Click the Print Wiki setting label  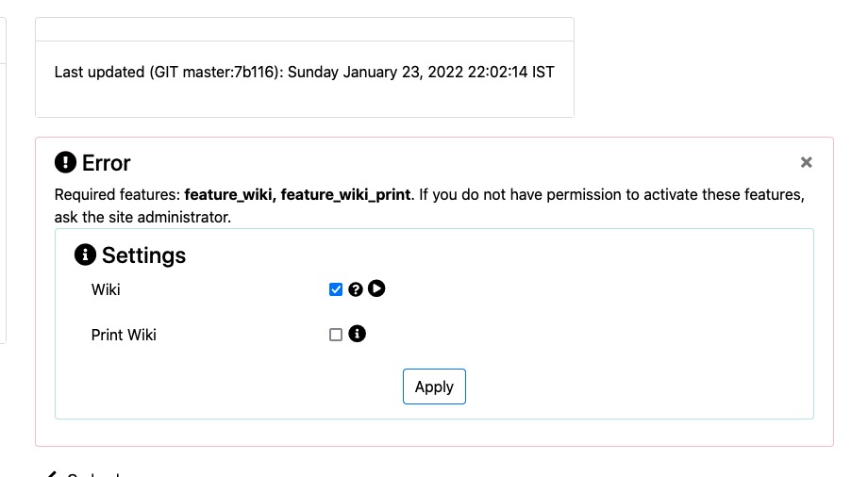coord(124,335)
